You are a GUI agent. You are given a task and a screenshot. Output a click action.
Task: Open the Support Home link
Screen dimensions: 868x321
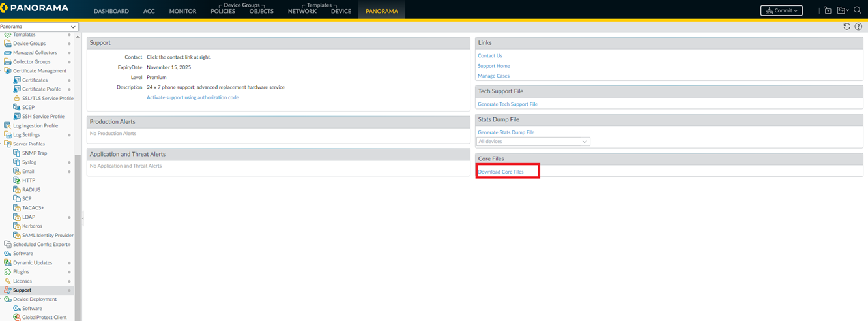tap(494, 66)
